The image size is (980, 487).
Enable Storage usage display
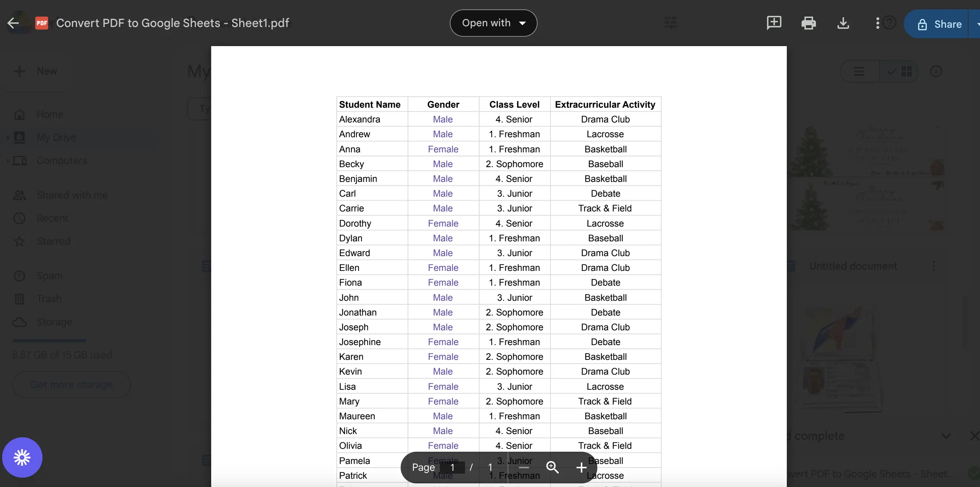click(54, 322)
